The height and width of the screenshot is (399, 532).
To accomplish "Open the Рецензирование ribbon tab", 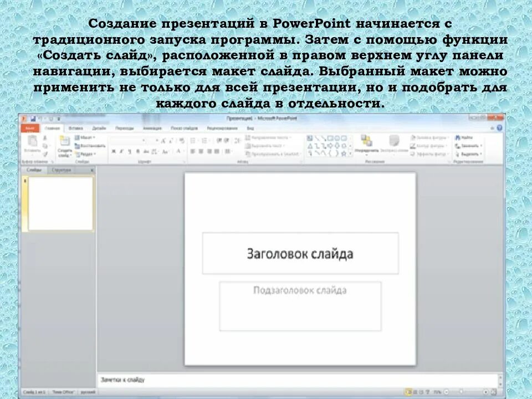I will point(222,128).
